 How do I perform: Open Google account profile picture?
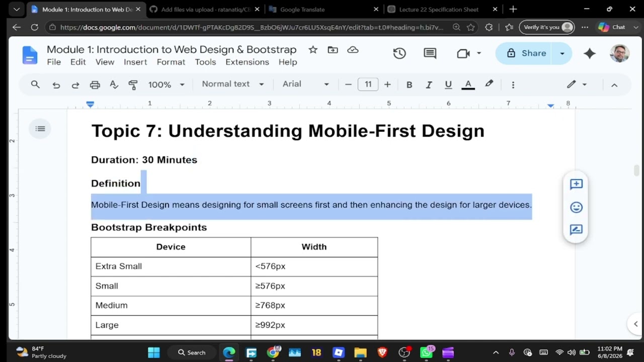[x=619, y=53]
